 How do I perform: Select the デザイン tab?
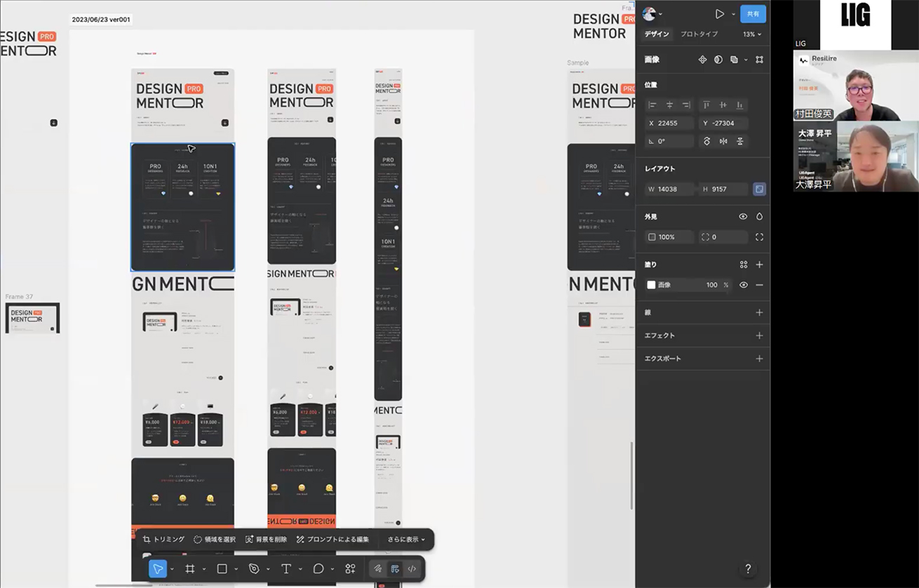coord(657,34)
